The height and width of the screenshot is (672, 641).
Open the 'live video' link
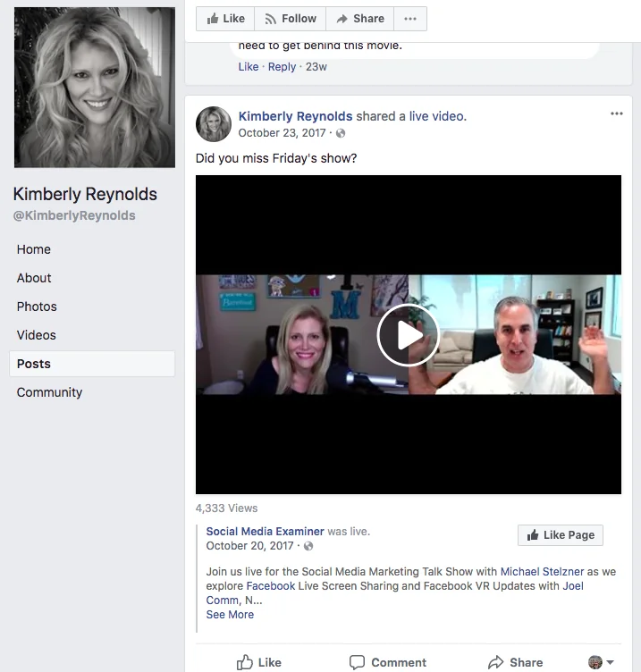(436, 116)
